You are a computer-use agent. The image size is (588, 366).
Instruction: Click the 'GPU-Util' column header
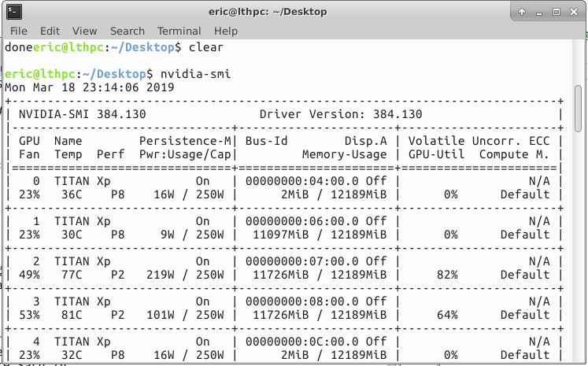[437, 154]
